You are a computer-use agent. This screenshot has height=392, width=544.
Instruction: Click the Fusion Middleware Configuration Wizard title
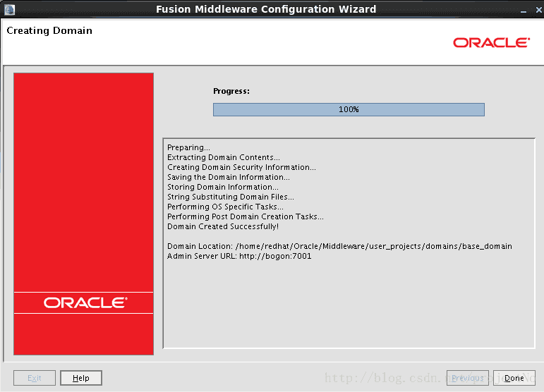[266, 9]
